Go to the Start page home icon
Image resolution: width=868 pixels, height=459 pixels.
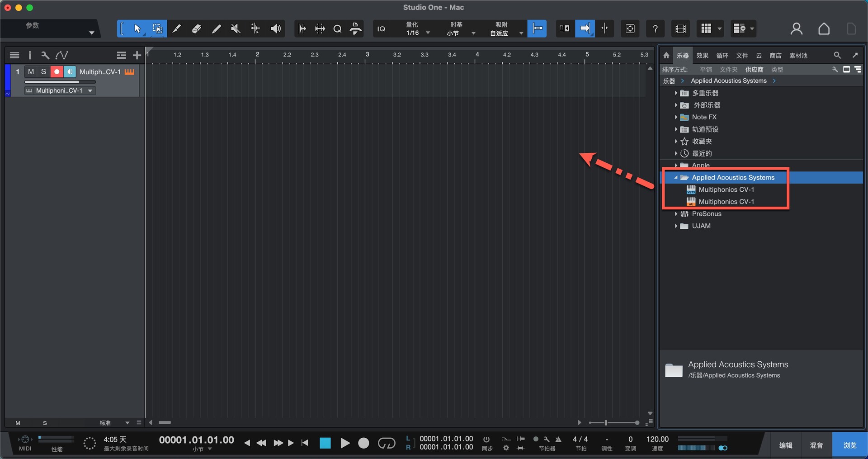(824, 29)
